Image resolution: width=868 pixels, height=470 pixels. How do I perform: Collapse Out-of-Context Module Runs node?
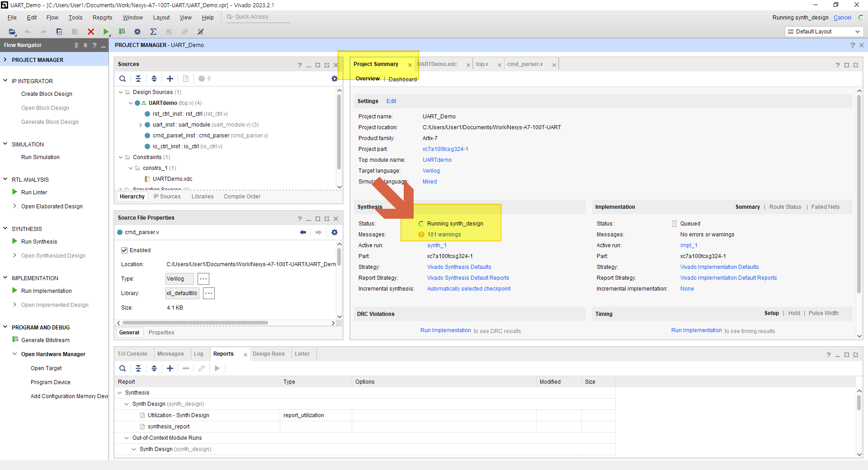[x=127, y=438]
